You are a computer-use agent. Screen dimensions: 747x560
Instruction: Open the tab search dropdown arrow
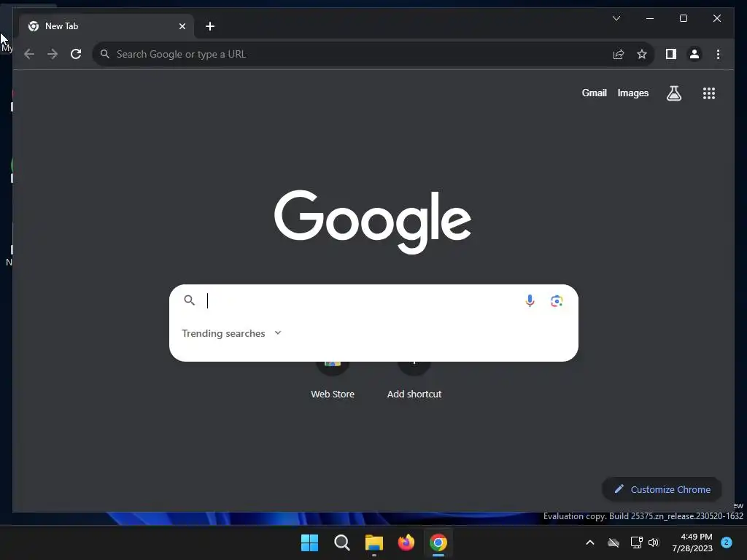616,18
